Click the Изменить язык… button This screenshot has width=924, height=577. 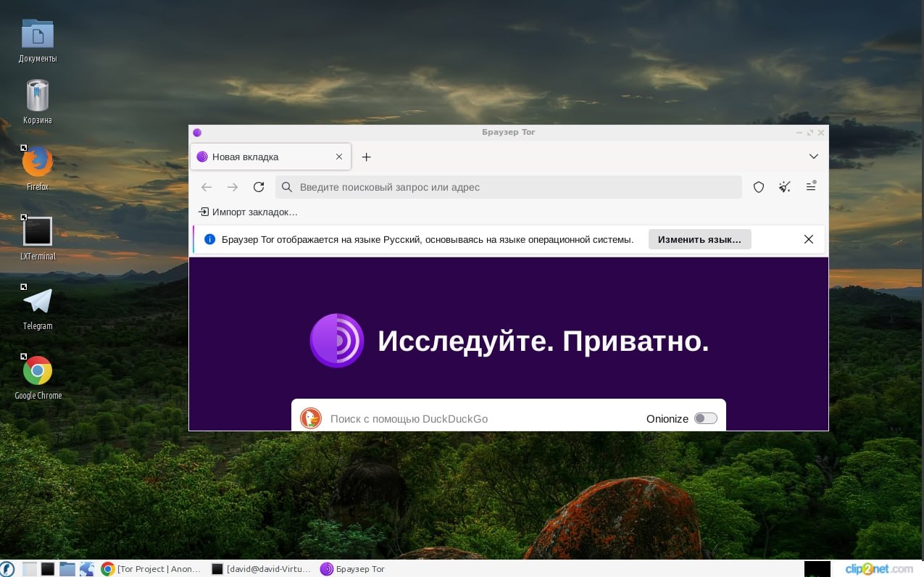click(699, 239)
